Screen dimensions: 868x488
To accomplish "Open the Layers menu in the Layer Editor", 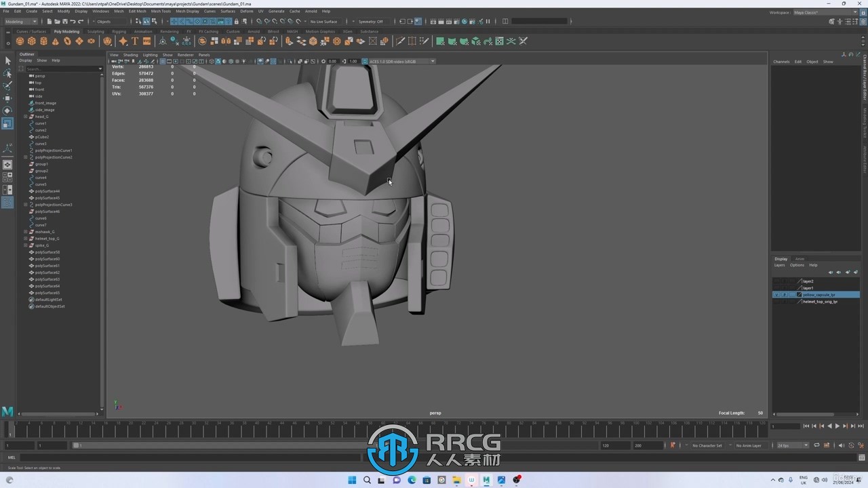I will coord(780,265).
